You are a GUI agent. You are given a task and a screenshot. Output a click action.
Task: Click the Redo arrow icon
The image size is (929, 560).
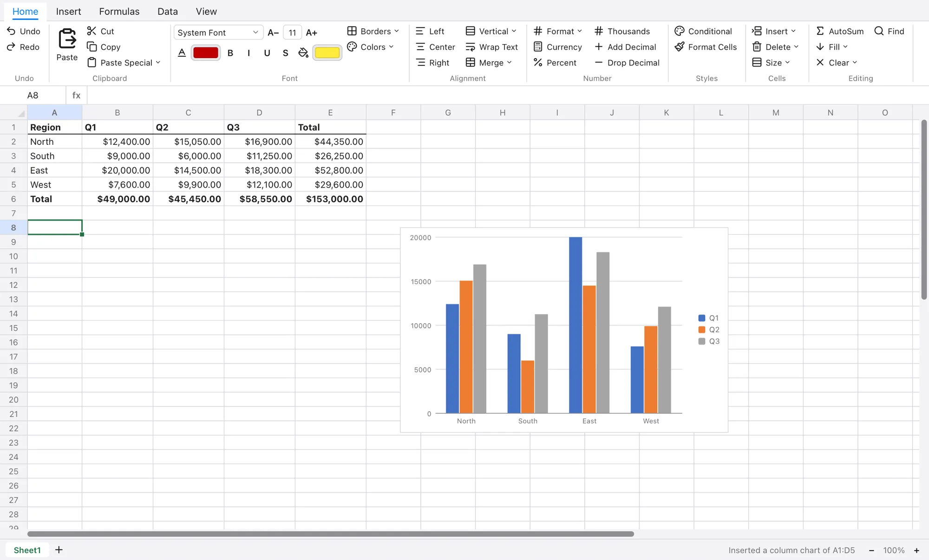[11, 47]
